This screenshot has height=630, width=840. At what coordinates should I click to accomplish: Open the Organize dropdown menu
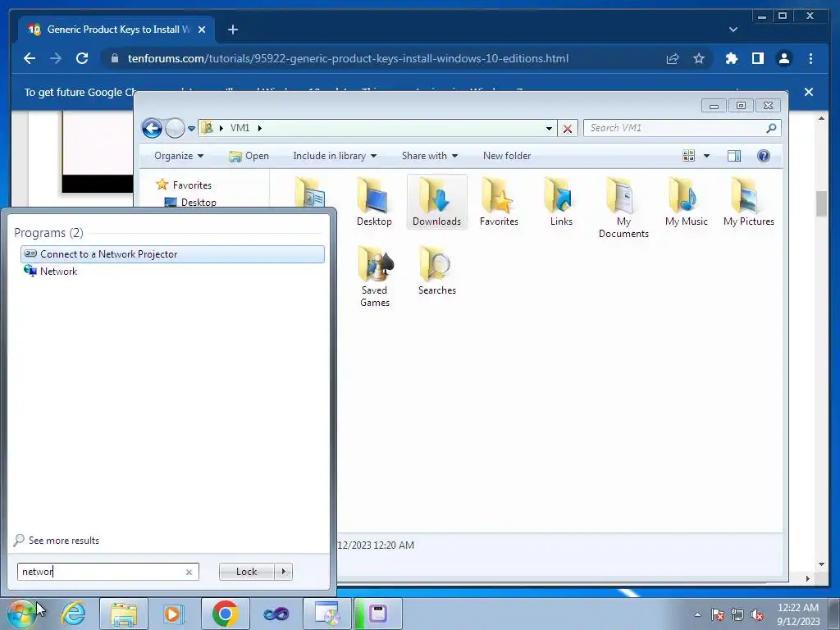pyautogui.click(x=178, y=156)
